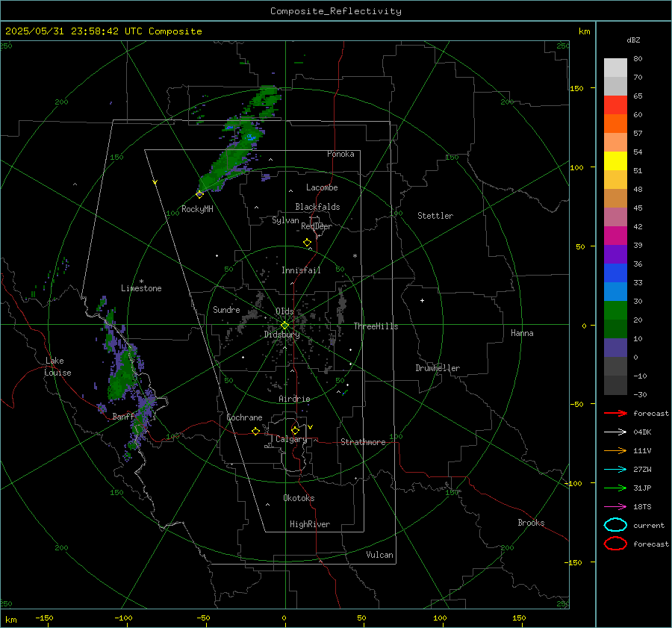Click the Lake Louise label
672x628 pixels.
57,367
